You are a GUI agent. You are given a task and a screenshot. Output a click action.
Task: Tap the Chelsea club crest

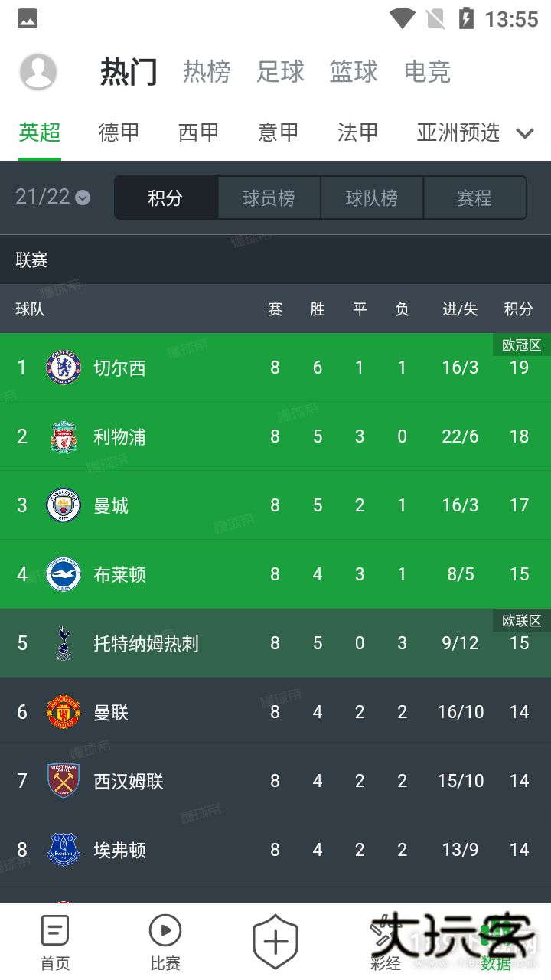[64, 367]
